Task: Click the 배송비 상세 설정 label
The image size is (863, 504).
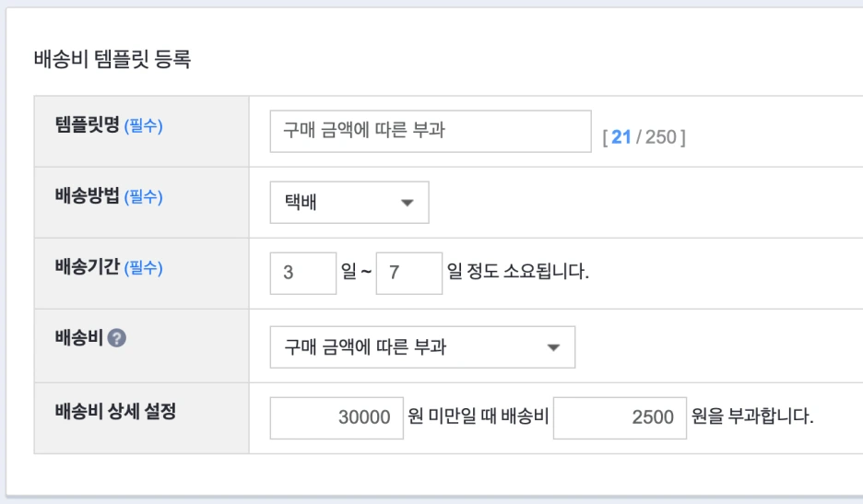Action: (116, 411)
